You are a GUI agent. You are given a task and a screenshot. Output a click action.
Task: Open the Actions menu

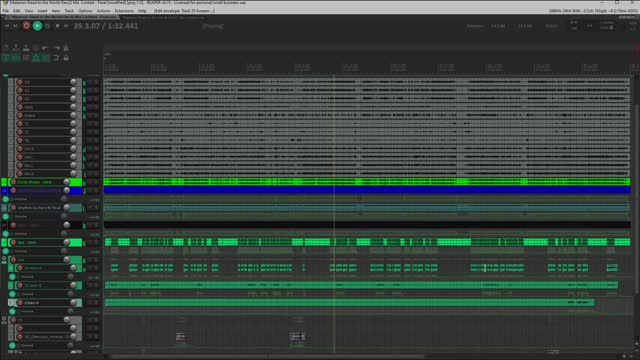click(103, 11)
